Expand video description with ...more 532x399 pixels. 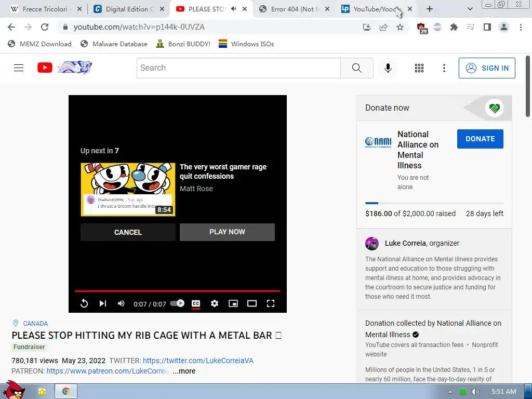[x=184, y=371]
